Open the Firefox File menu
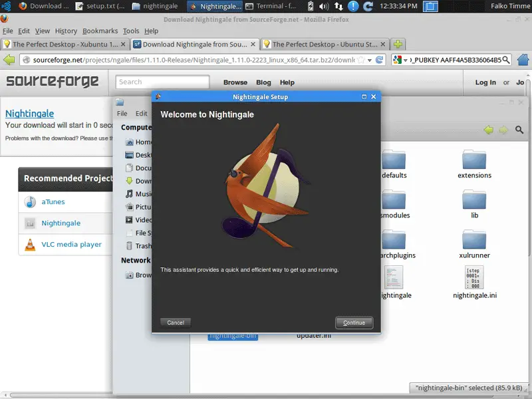This screenshot has height=399, width=532. tap(7, 31)
